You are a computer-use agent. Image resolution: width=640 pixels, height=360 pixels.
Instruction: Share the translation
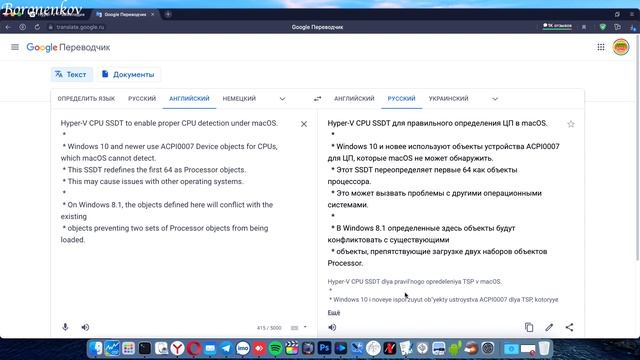569,327
